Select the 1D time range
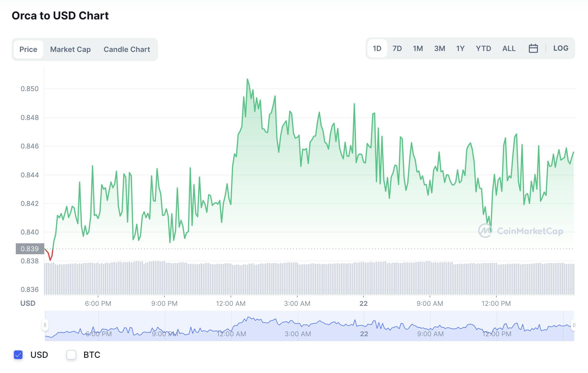This screenshot has height=373, width=588. [377, 48]
